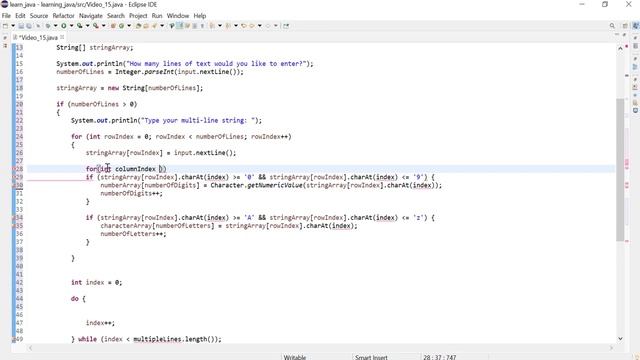Click the Open Task icon

click(x=146, y=26)
